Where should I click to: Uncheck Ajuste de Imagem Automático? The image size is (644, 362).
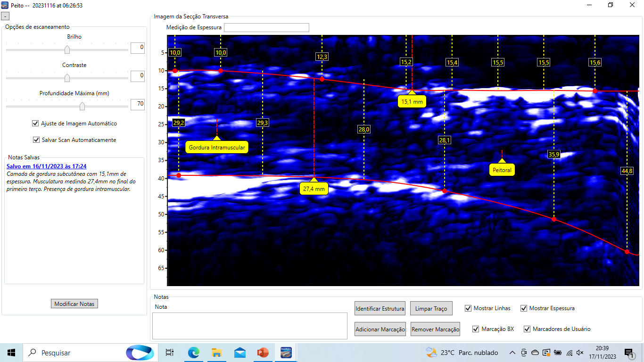click(35, 123)
